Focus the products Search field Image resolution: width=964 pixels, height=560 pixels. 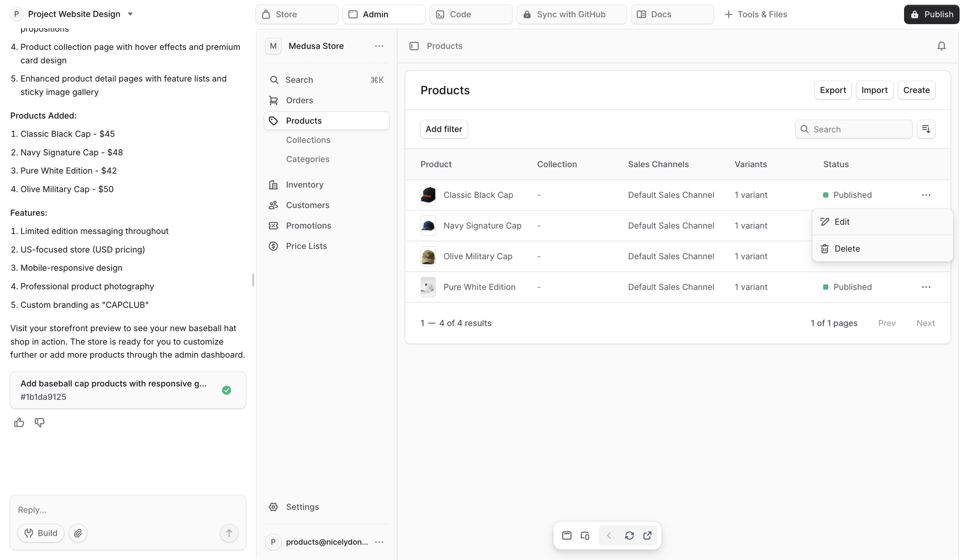click(x=854, y=129)
